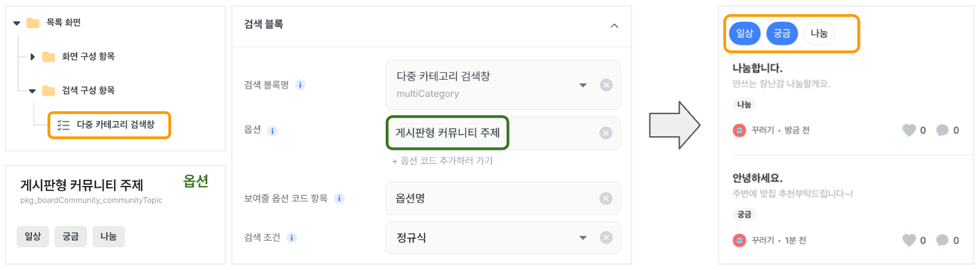
Task: Clear the 정규식 search condition
Action: (x=606, y=237)
